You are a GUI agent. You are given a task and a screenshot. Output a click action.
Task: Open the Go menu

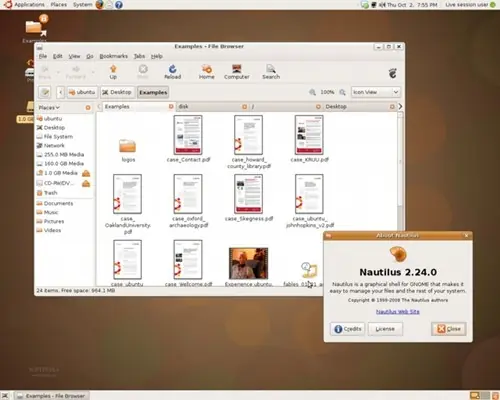point(90,56)
